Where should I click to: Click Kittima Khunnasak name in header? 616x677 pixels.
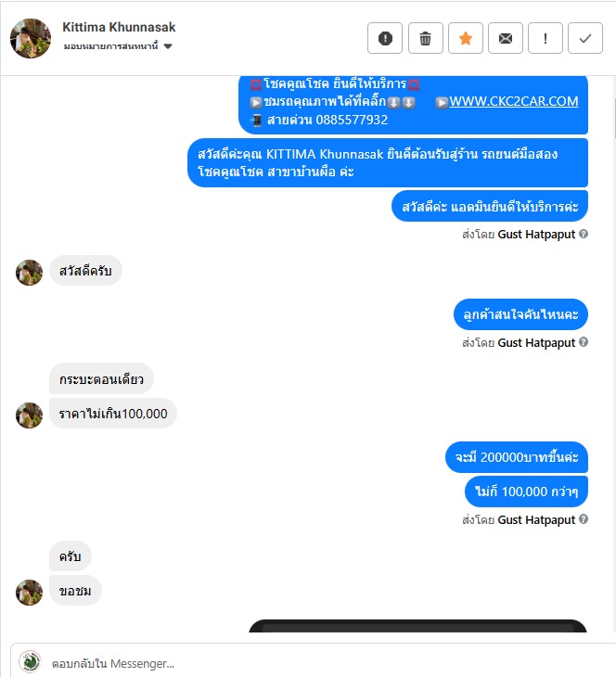119,27
